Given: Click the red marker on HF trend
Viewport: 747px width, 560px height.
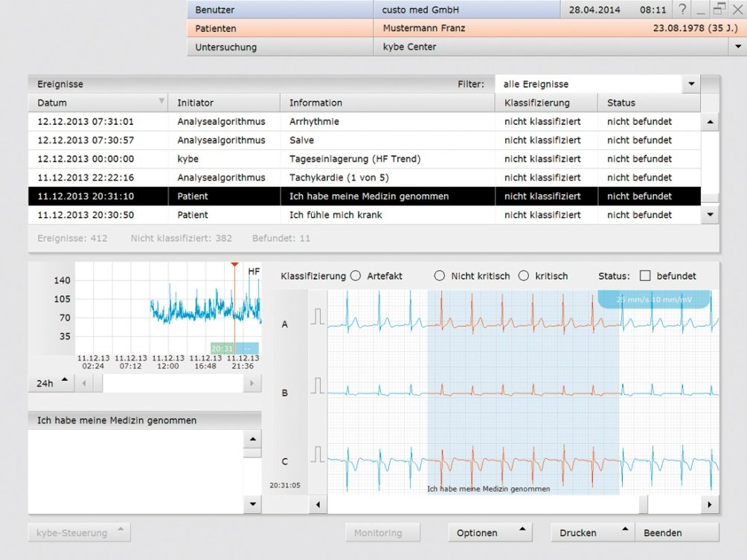Looking at the screenshot, I should [x=234, y=265].
